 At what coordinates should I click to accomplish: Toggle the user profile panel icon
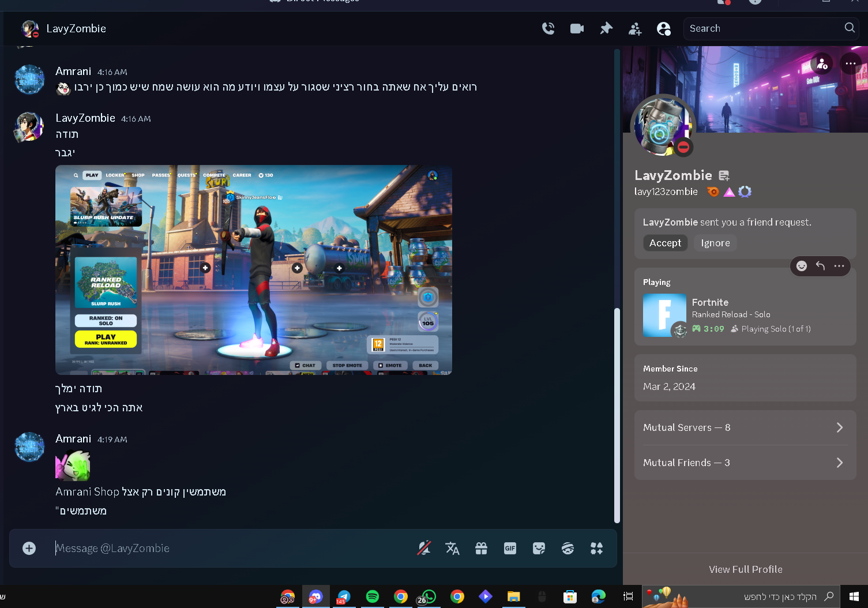coord(664,28)
